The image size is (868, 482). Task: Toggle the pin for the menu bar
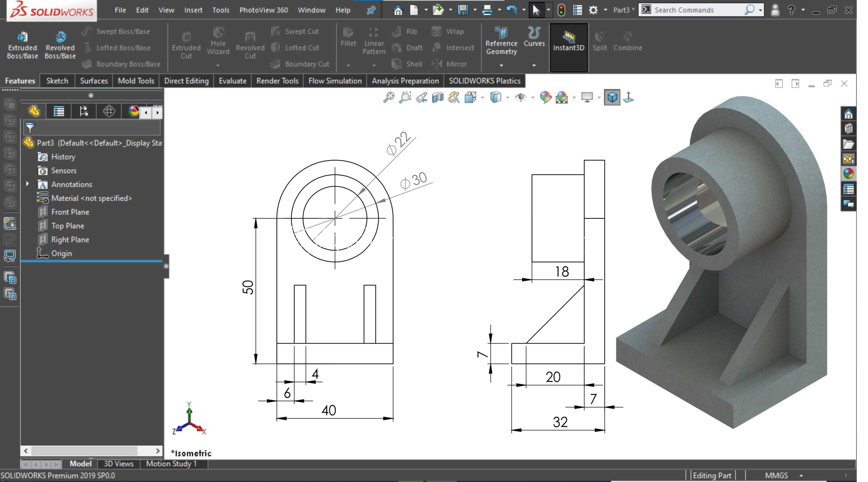pyautogui.click(x=371, y=10)
